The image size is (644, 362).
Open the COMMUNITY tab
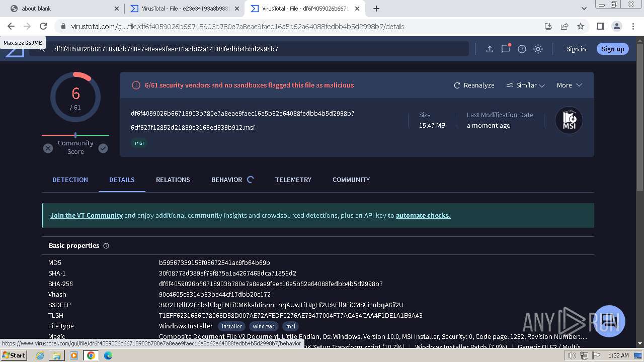point(351,179)
